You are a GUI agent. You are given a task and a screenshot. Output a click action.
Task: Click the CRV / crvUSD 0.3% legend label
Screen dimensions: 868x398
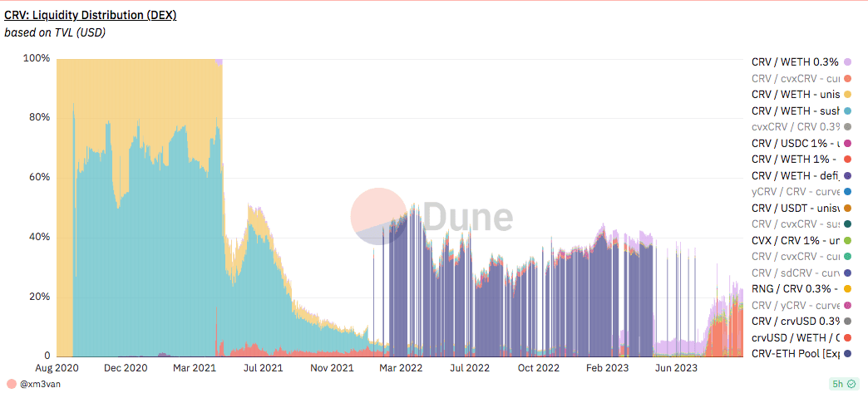click(796, 321)
